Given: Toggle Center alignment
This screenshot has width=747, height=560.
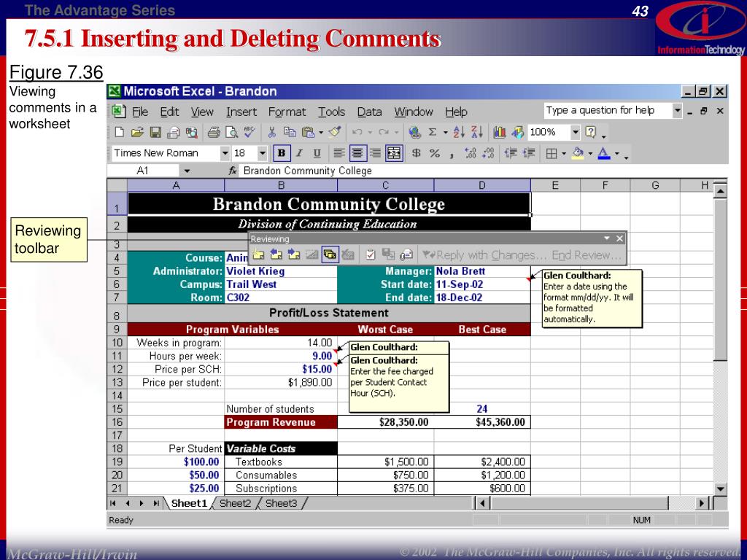Looking at the screenshot, I should [x=357, y=153].
